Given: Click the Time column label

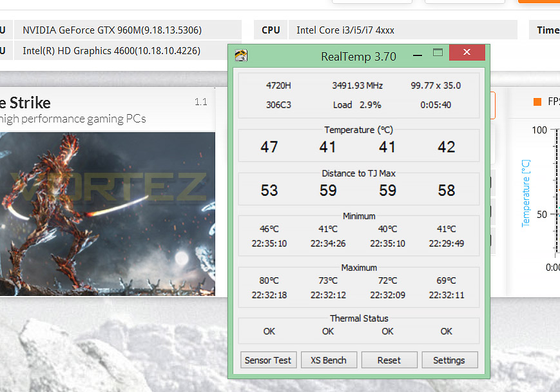Looking at the screenshot, I should click(x=548, y=30).
